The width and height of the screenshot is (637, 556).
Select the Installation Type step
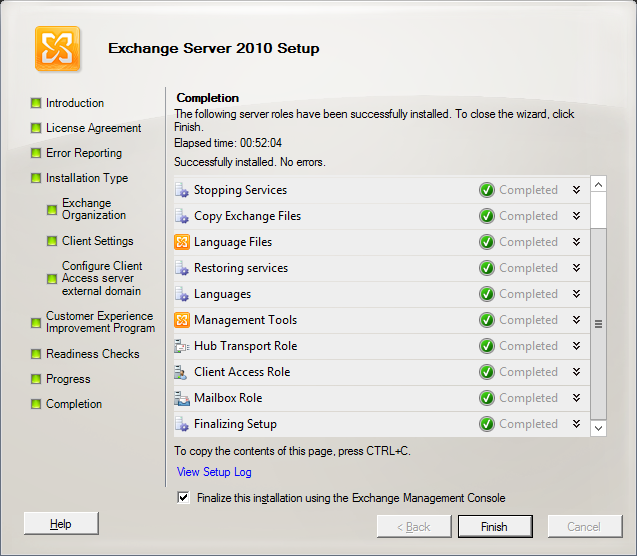pyautogui.click(x=87, y=178)
